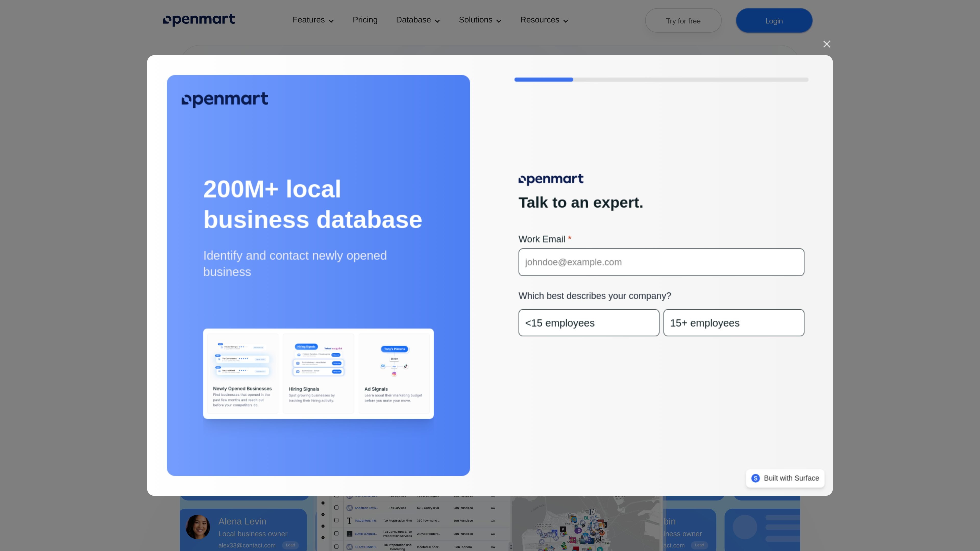
Task: Click the "350 Townsend" address cell
Action: [x=428, y=521]
